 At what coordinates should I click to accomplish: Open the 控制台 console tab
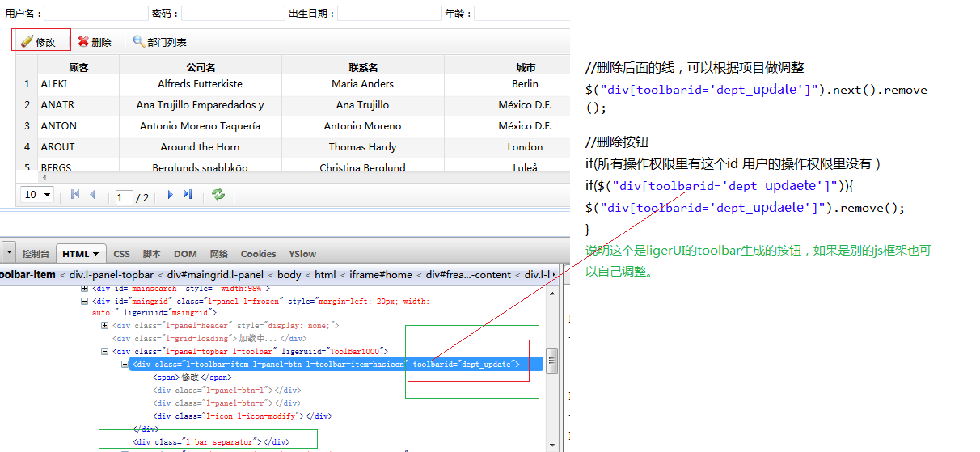pyautogui.click(x=36, y=254)
